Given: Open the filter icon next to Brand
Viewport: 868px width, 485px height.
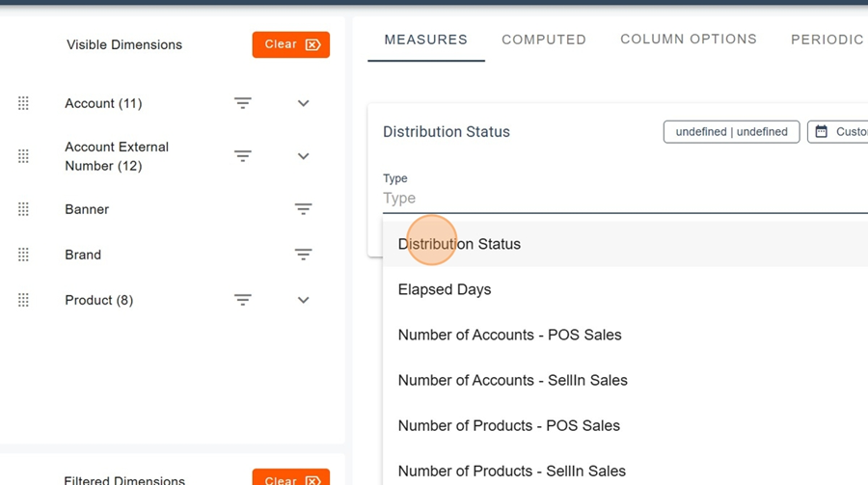Looking at the screenshot, I should (303, 255).
